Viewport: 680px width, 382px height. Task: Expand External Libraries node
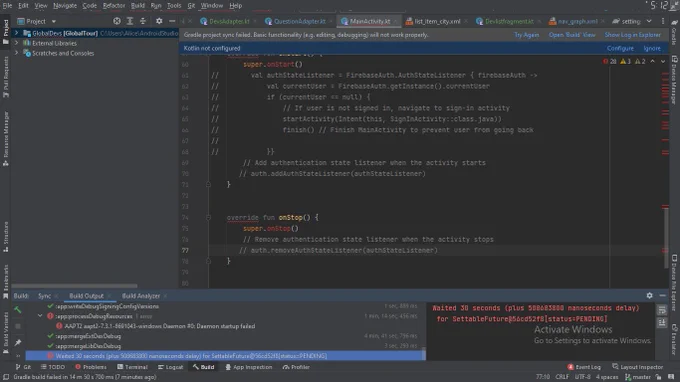(x=16, y=43)
